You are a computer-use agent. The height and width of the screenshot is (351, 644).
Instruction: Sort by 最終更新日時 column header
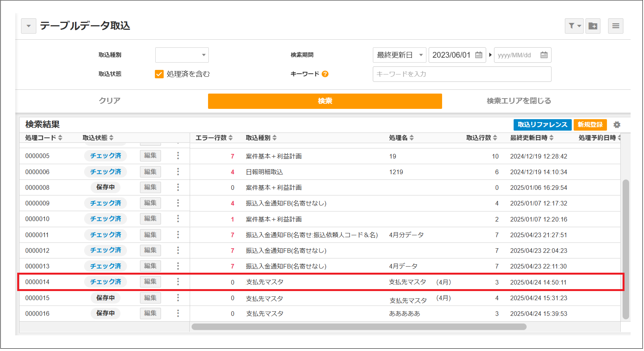click(532, 138)
